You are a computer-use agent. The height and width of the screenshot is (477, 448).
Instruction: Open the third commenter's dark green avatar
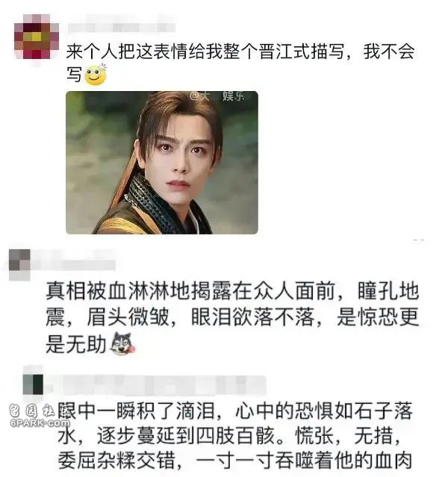33,384
